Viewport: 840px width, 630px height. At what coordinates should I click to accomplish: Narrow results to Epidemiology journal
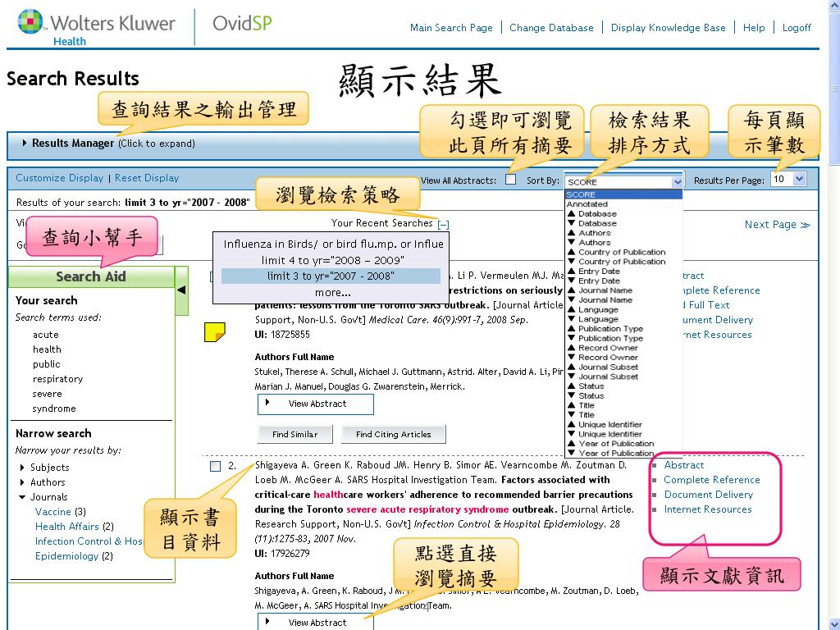[x=66, y=556]
